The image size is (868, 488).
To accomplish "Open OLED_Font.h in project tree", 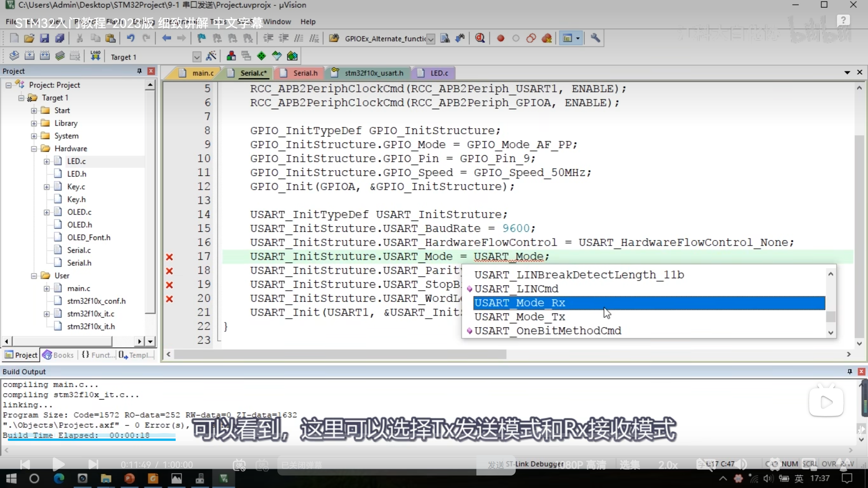I will (88, 238).
